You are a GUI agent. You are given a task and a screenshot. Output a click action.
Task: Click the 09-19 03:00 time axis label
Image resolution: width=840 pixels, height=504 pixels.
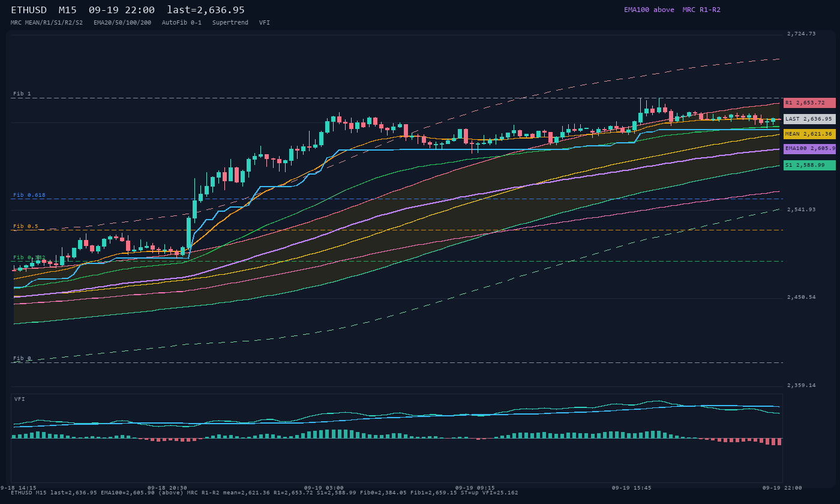coord(324,488)
